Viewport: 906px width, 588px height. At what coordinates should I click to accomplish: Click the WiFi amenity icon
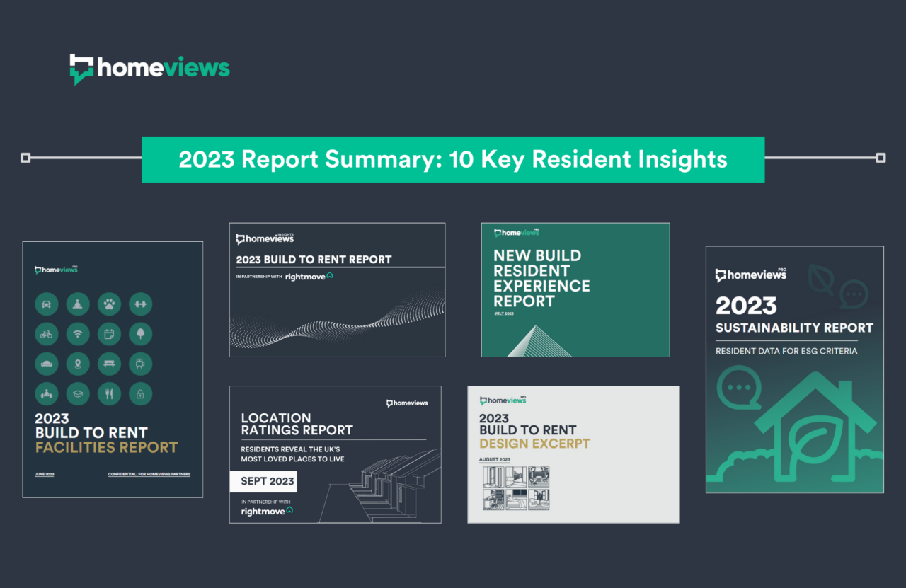tap(78, 333)
